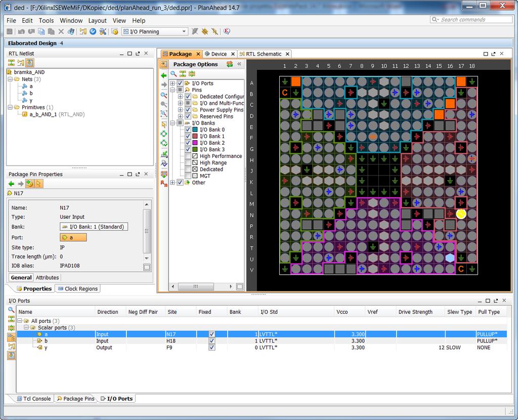Viewport: 518px width, 420px height.
Task: Toggle the I/O Ports checkbox in Package Options
Action: [180, 83]
